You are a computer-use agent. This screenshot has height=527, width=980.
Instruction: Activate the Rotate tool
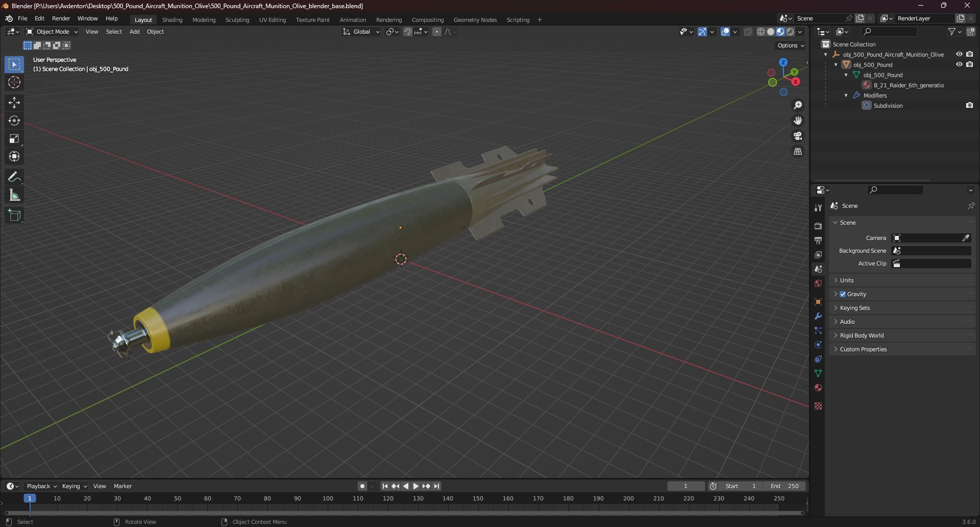coord(14,121)
